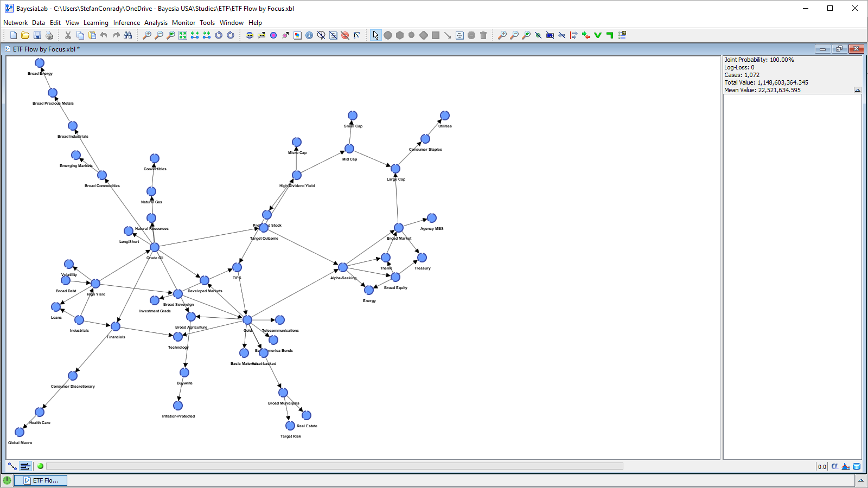Click the Save (floppy disk) toolbar icon

37,35
